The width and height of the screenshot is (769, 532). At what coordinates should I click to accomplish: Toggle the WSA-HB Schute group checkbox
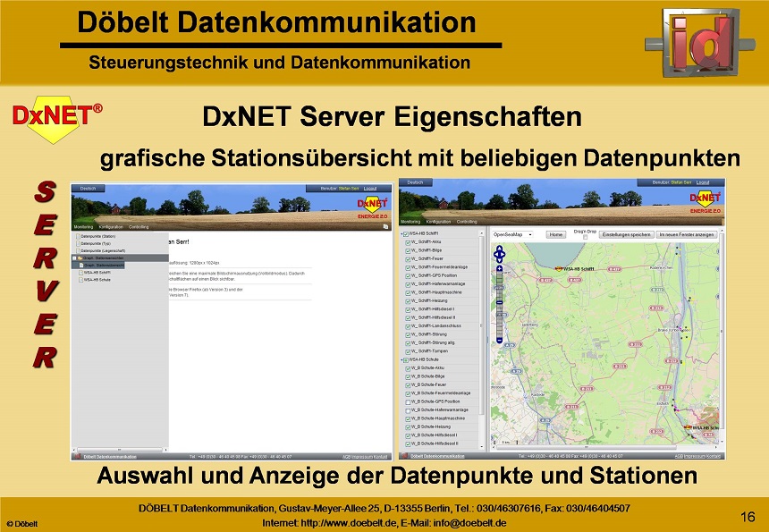tap(406, 360)
